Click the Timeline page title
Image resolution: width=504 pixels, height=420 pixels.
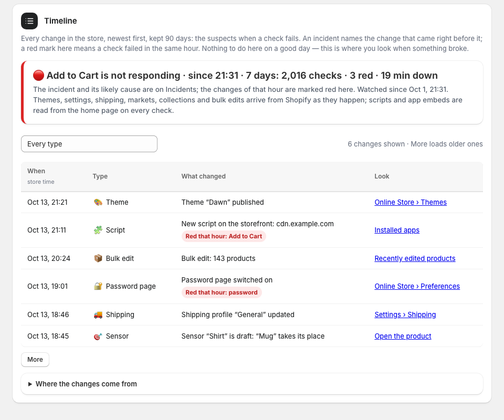point(60,21)
